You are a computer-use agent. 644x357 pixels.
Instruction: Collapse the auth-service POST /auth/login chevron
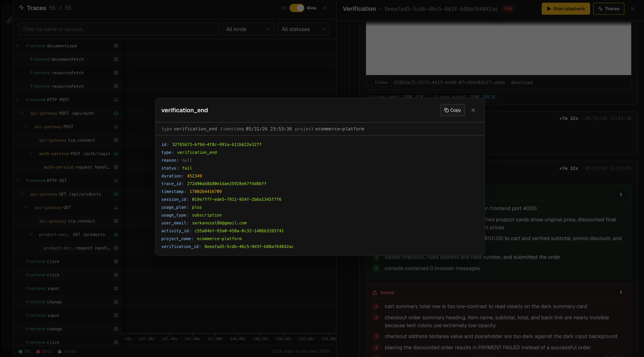click(x=31, y=154)
